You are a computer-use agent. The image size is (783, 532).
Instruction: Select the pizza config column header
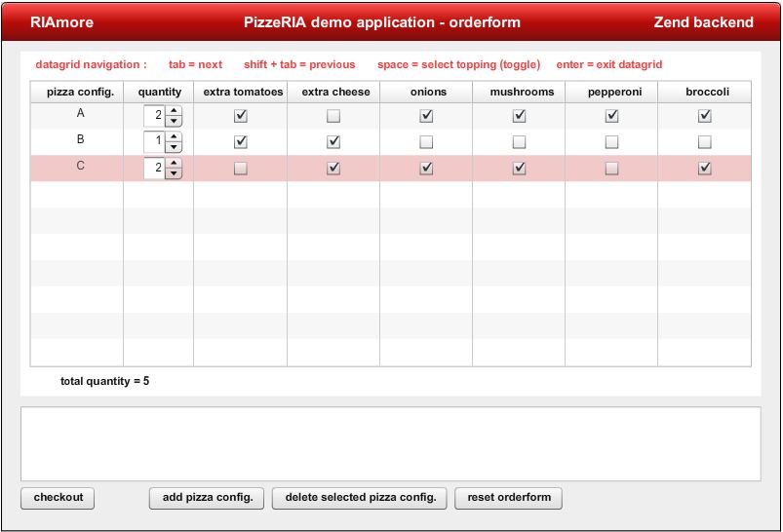[x=77, y=92]
